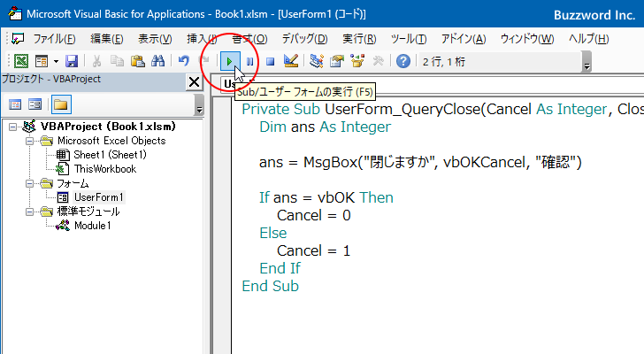This screenshot has width=644, height=354.
Task: Open the アドイン(A) menu
Action: (x=464, y=39)
